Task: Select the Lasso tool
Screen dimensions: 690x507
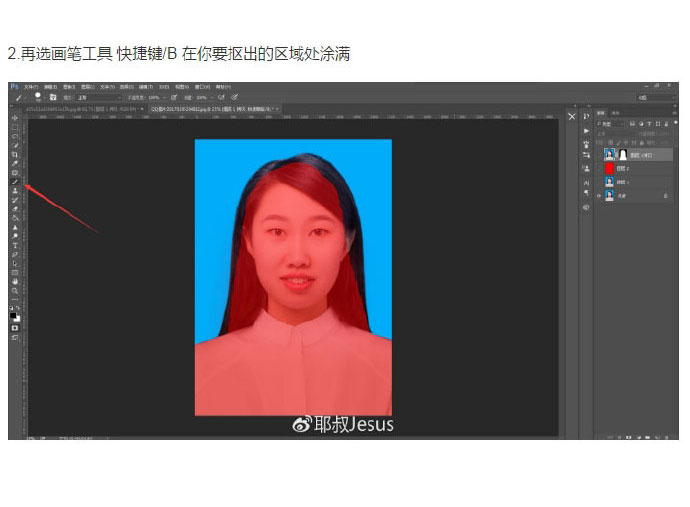Action: (15, 136)
